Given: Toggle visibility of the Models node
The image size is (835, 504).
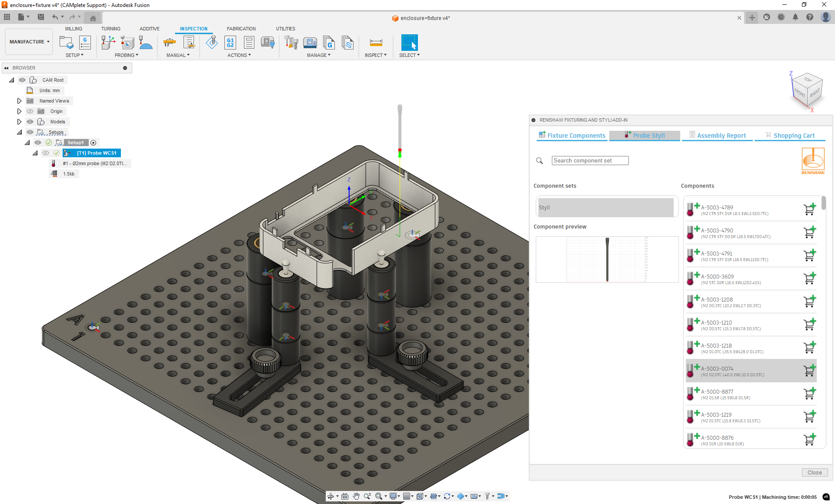Looking at the screenshot, I should (x=30, y=122).
